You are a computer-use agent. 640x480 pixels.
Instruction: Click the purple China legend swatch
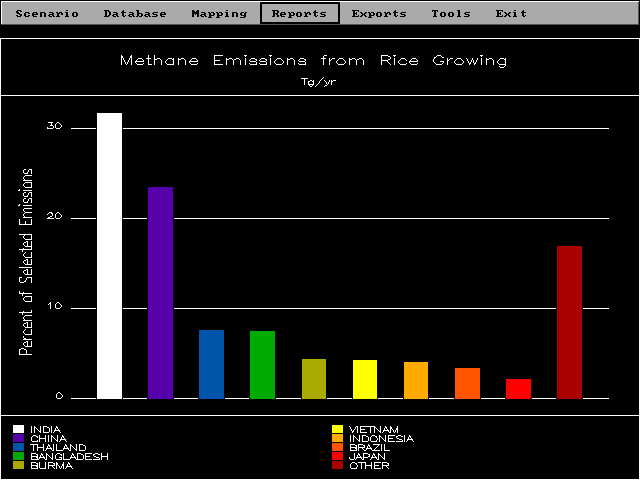[18, 438]
